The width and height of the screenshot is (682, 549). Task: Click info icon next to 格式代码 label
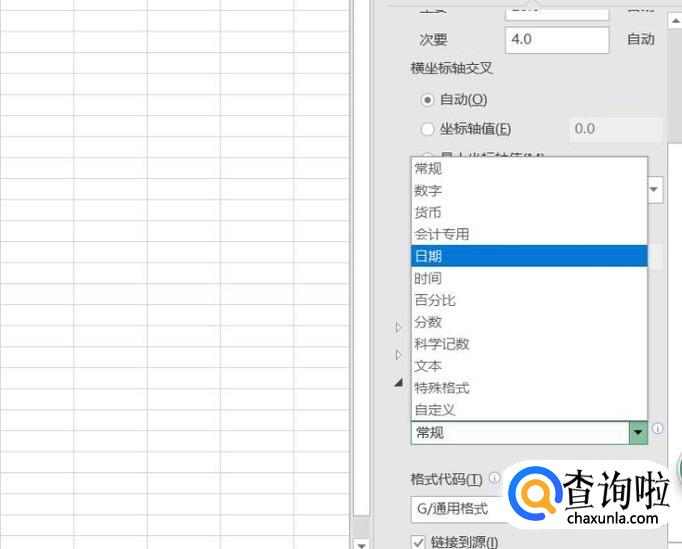pyautogui.click(x=495, y=478)
